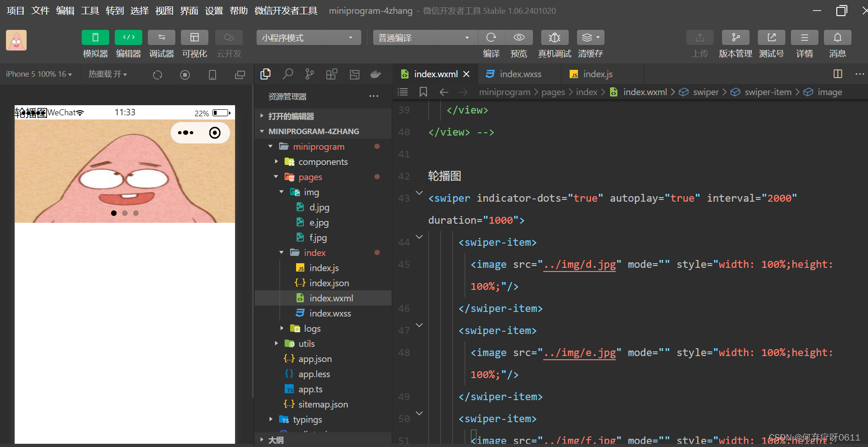This screenshot has width=868, height=447.
Task: Toggle the simulator panel button
Action: tap(95, 37)
